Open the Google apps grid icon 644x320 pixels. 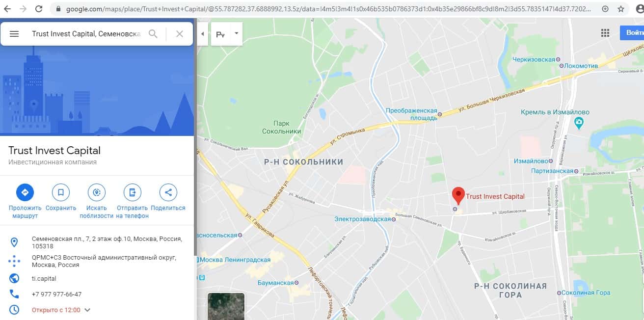point(605,33)
